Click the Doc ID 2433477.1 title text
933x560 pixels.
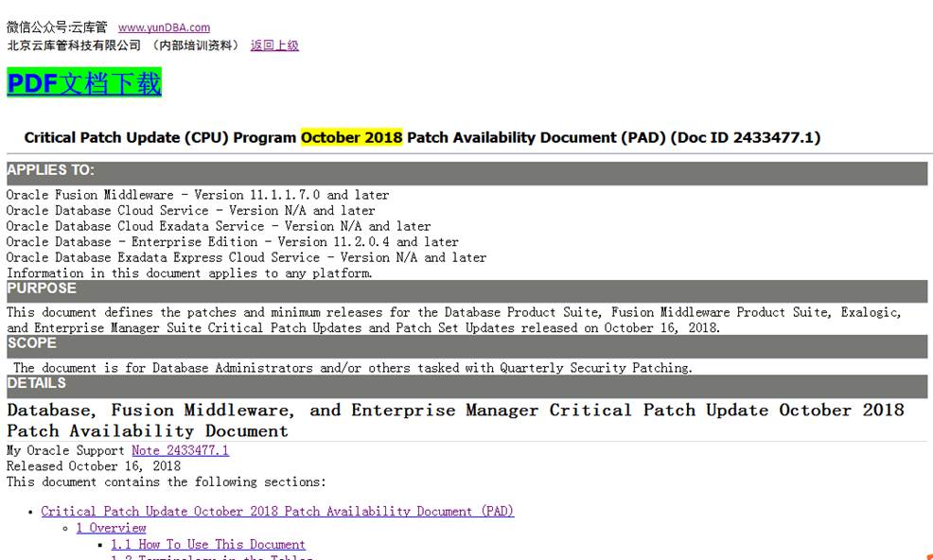[746, 137]
